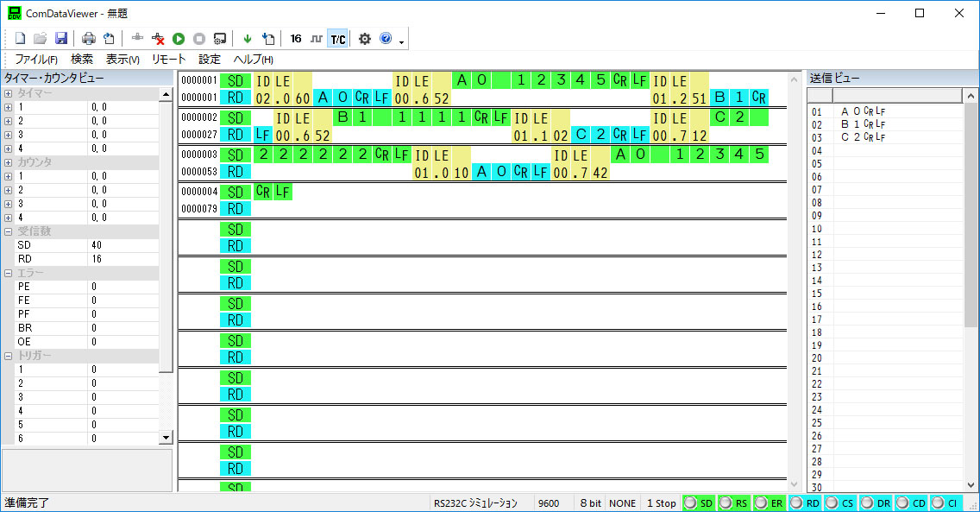980x512 pixels.
Task: Toggle the ER signal indicator in status bar
Action: pyautogui.click(x=770, y=503)
